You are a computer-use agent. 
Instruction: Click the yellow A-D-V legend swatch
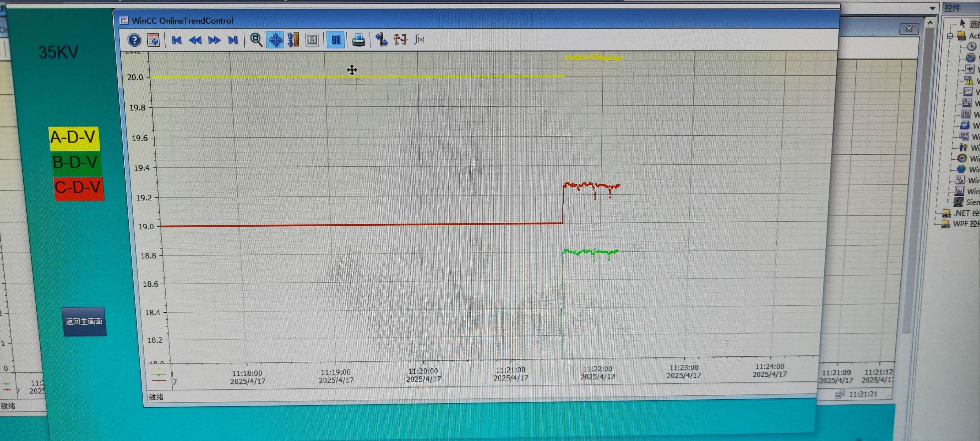click(x=74, y=138)
